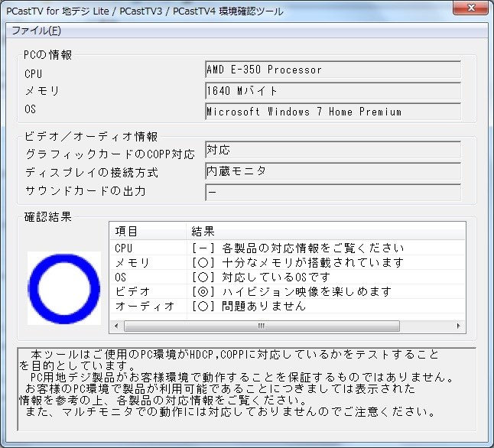Click the horizontal scrollbar thumb in results list

(x=262, y=326)
